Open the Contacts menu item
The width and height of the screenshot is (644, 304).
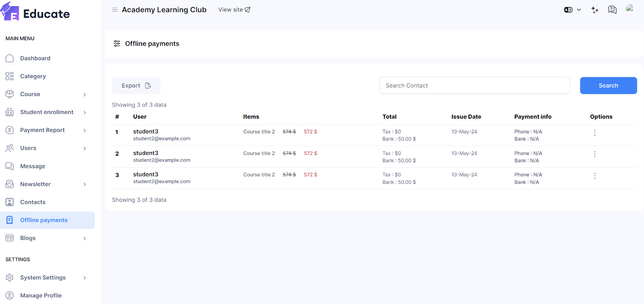click(33, 202)
